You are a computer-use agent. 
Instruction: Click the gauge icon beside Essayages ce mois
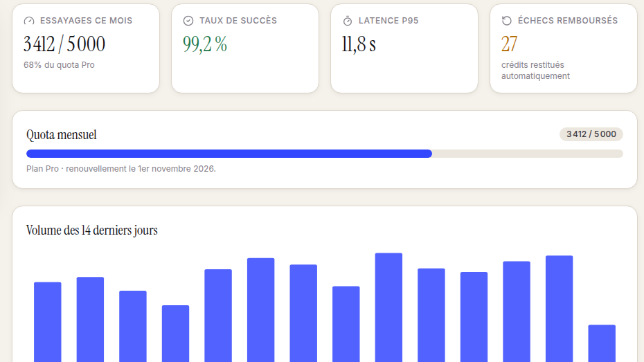(29, 21)
